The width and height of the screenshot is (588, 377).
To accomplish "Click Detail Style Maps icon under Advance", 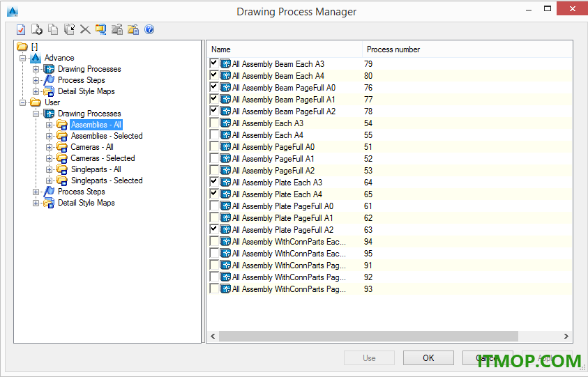I will (49, 91).
